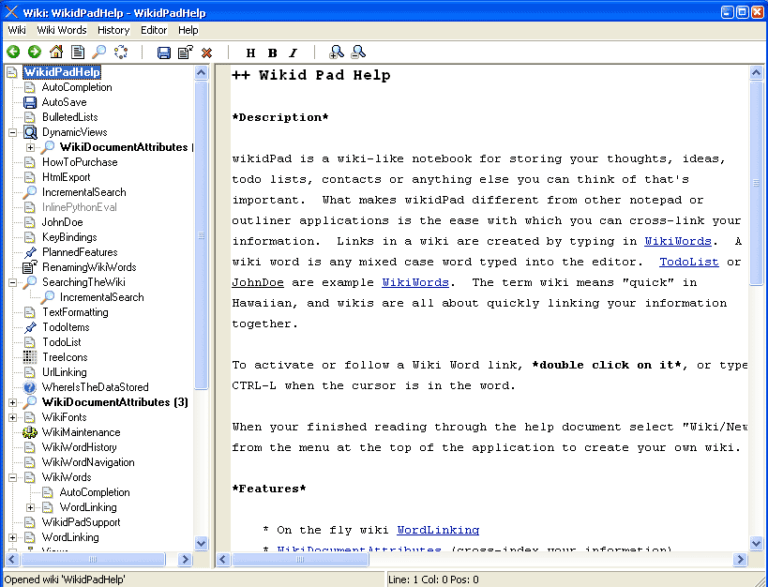Open the History menu
768x587 pixels.
[x=113, y=30]
